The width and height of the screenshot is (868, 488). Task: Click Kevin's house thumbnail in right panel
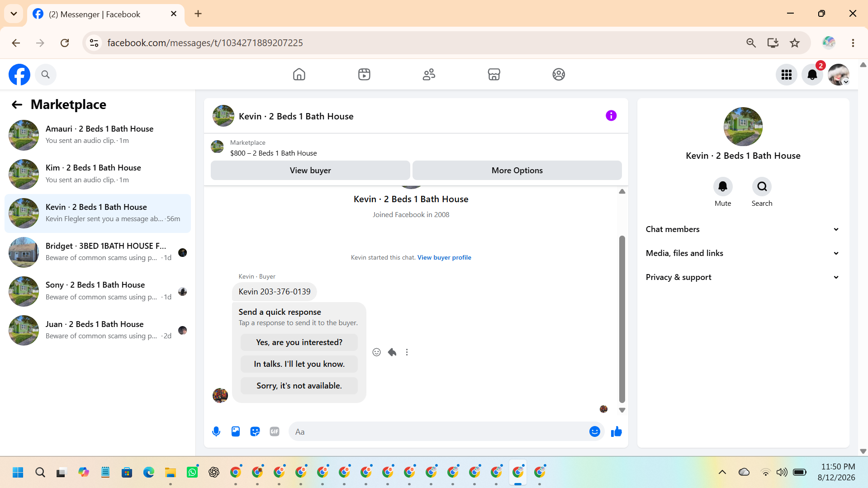click(743, 127)
